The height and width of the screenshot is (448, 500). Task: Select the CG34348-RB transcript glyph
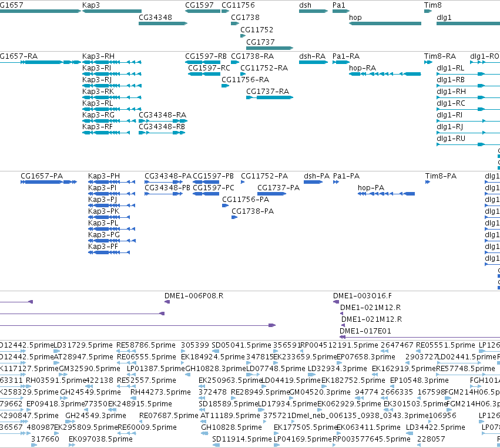click(162, 133)
